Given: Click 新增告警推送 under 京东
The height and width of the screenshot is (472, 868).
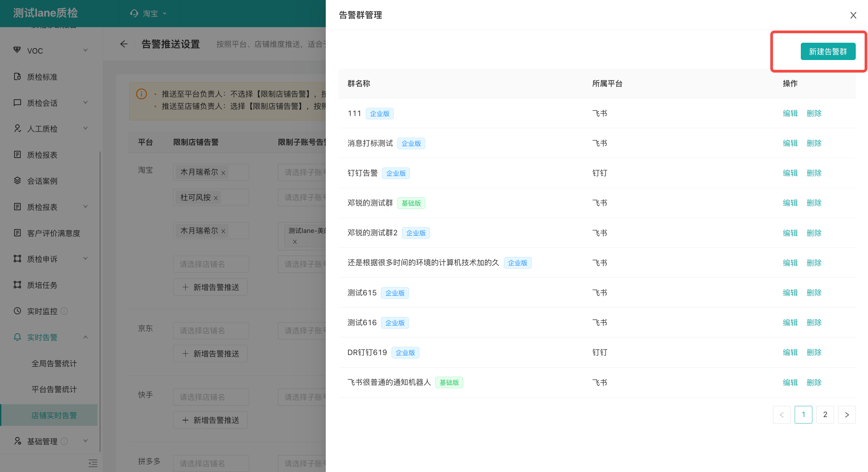Looking at the screenshot, I should tap(210, 354).
